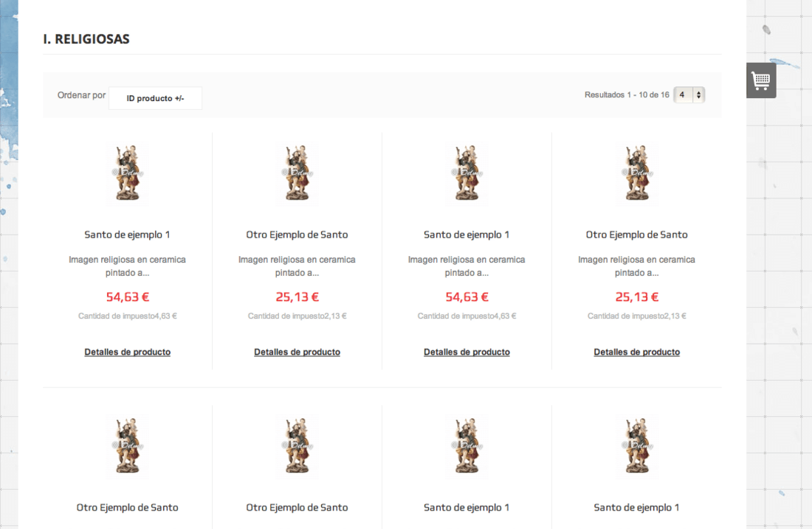Screen dimensions: 812x529
Task: Click second row second product statue image
Action: coord(297,446)
